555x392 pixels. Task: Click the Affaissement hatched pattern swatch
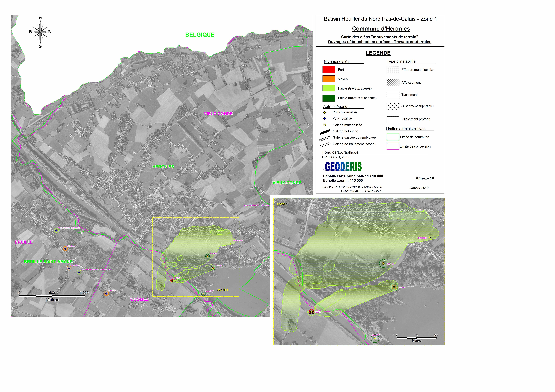tap(393, 82)
